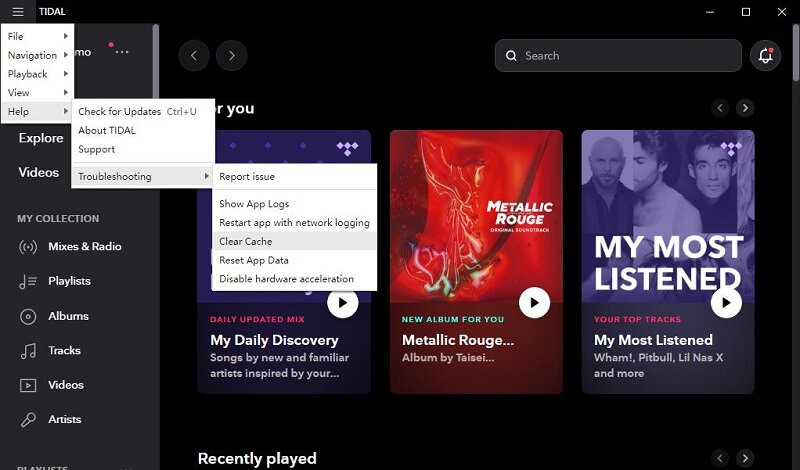800x470 pixels.
Task: Click the Search input field
Action: tap(618, 56)
